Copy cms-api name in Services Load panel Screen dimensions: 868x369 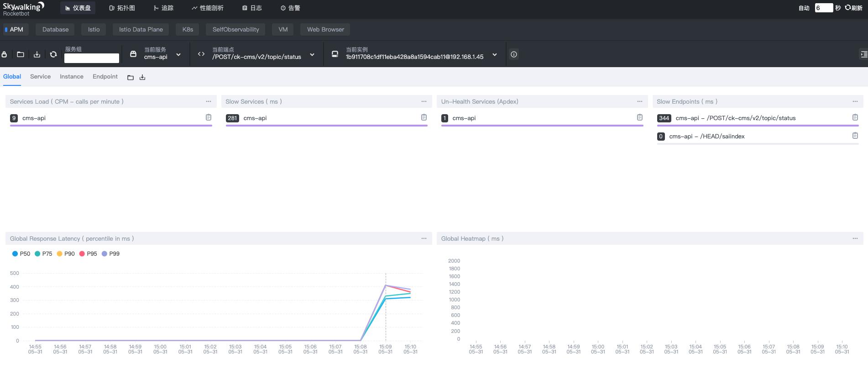209,117
